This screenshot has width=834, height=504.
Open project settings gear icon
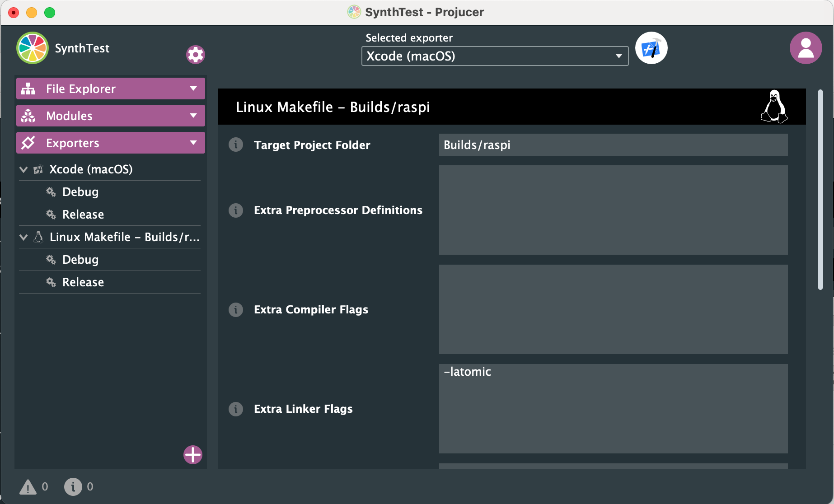[x=196, y=55]
